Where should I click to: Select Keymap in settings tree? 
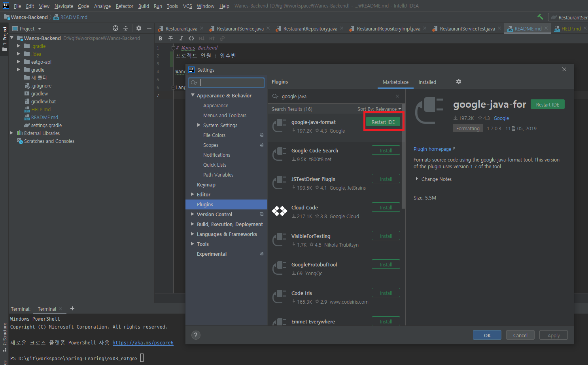coord(206,184)
